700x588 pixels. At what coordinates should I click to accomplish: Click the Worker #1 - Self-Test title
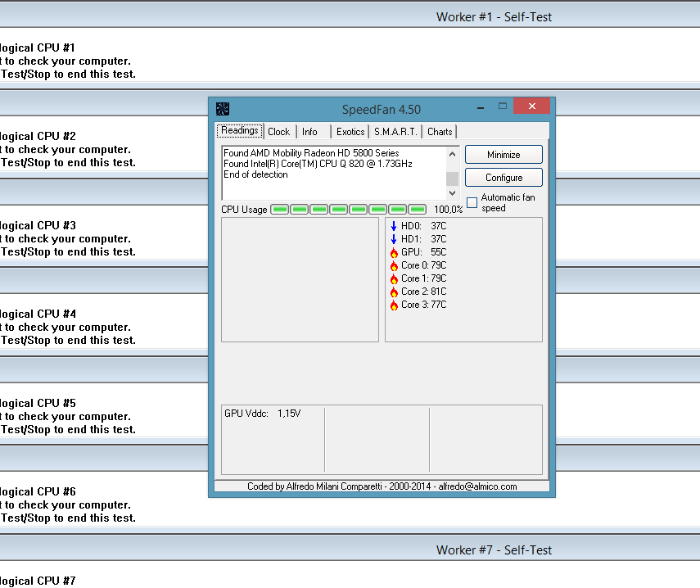[x=494, y=17]
